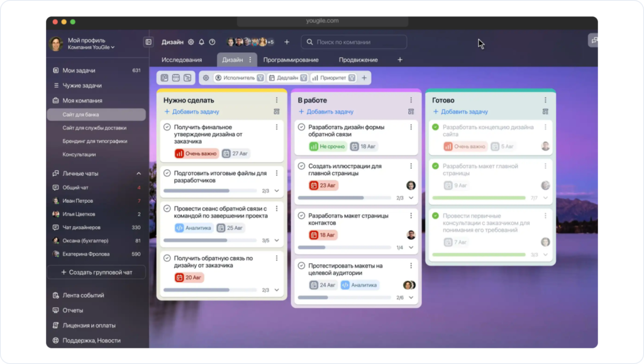Mark Создать иллюстрации task complete
The image size is (644, 364).
tap(301, 166)
